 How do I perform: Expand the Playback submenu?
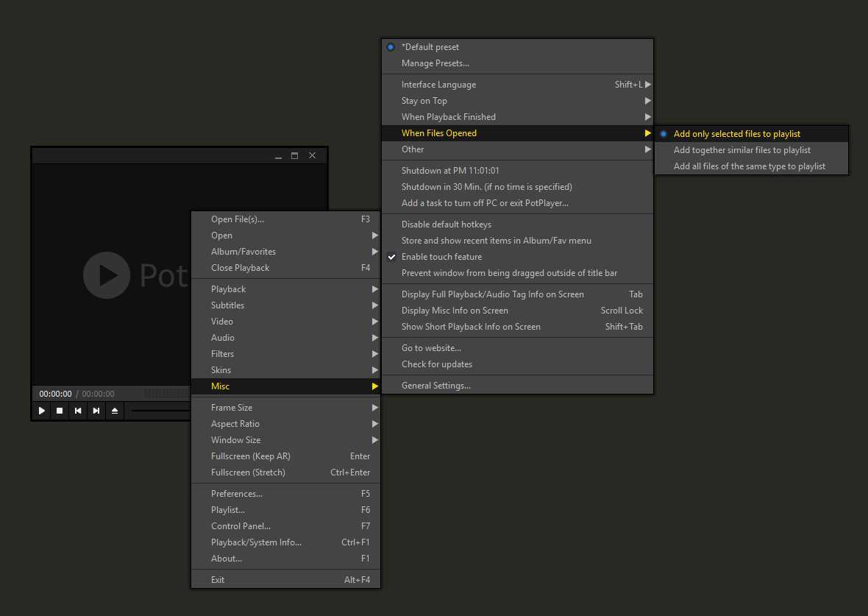[285, 289]
